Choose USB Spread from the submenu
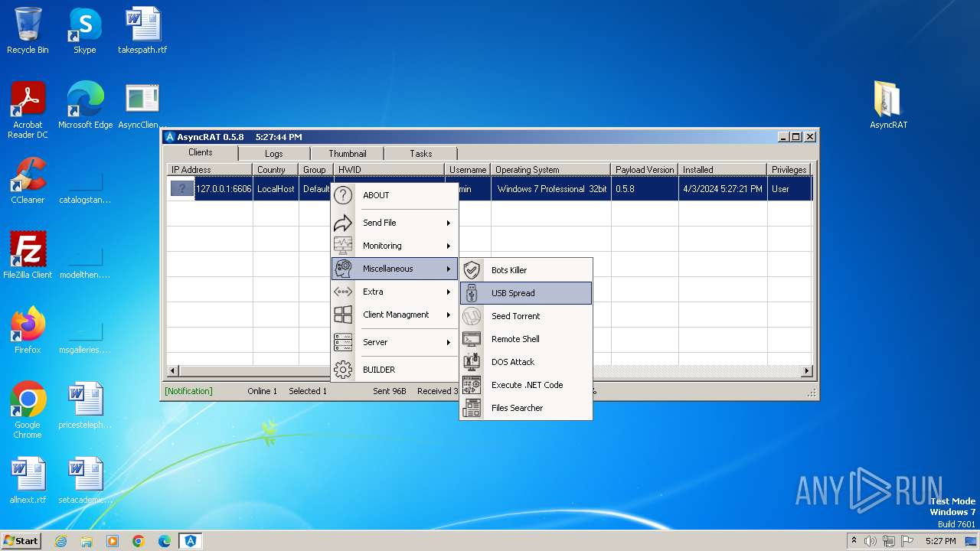The height and width of the screenshot is (551, 980). 526,293
